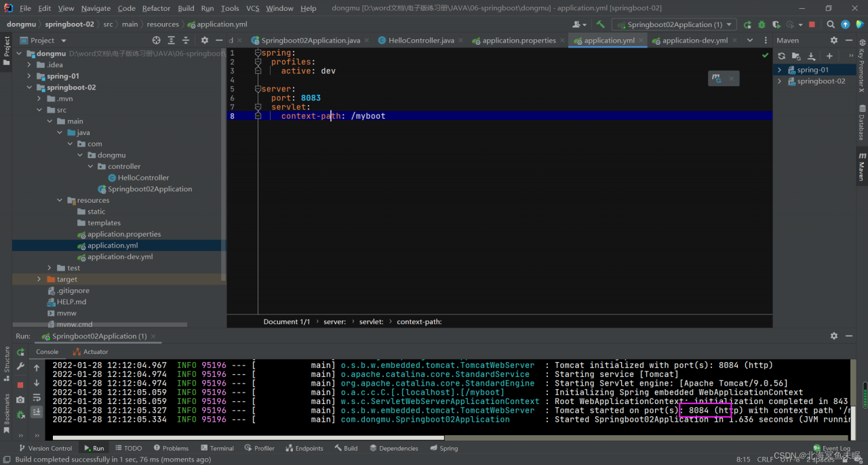868x465 pixels.
Task: Switch to the Actuator tab in the Run panel
Action: 90,352
